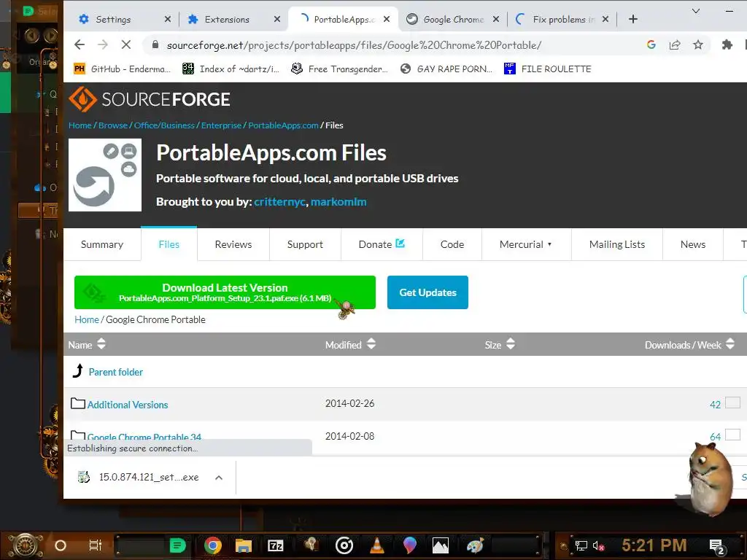747x560 pixels.
Task: Open the Browse breadcrumb link
Action: (113, 125)
